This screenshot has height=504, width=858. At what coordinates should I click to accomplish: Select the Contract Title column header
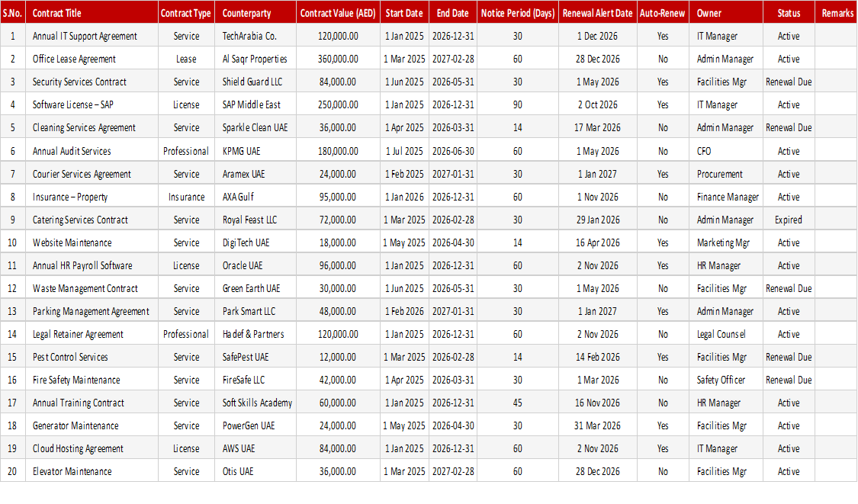click(92, 13)
